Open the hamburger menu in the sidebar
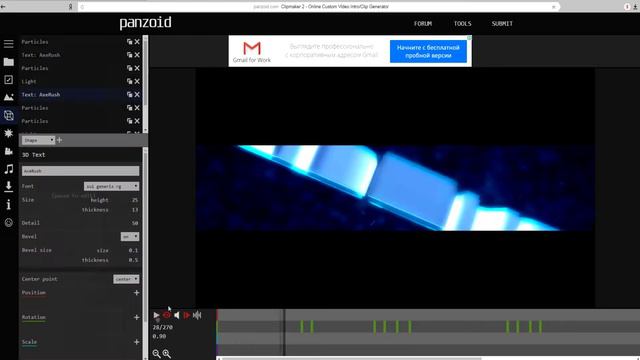Viewport: 640px width, 360px height. [x=9, y=44]
